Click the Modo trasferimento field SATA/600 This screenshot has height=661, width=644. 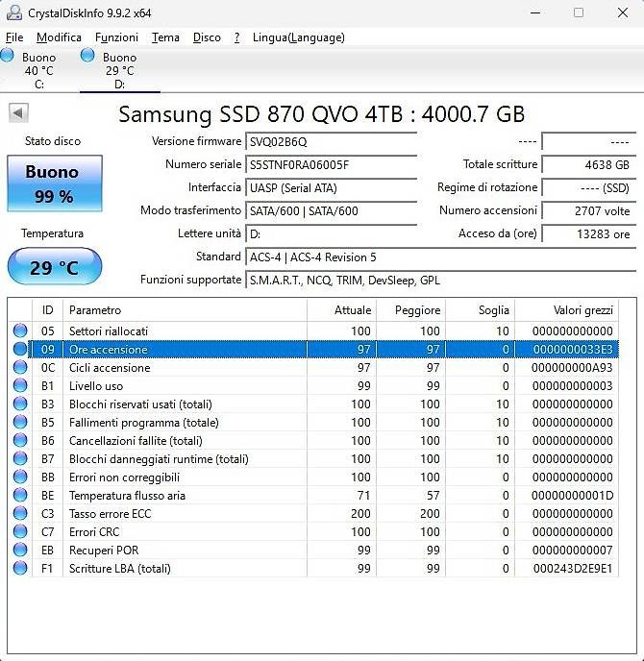[331, 210]
